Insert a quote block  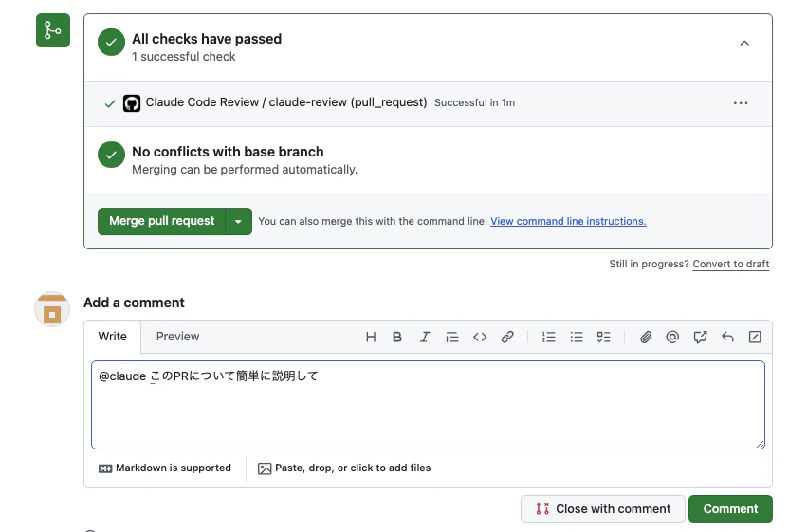(x=452, y=337)
